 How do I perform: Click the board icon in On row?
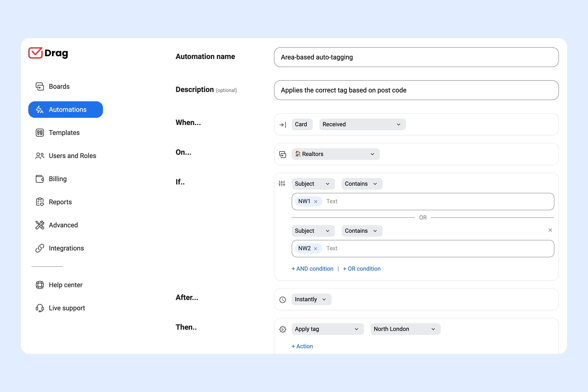click(283, 154)
